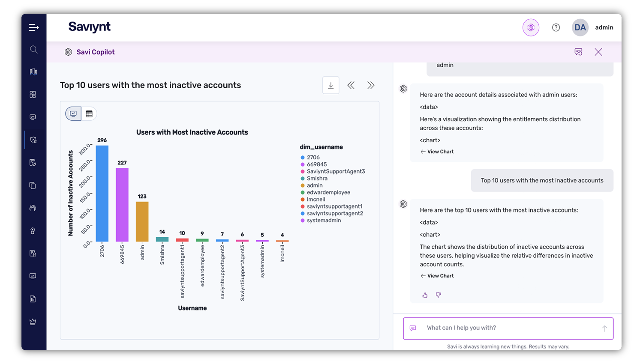Click View Chart under entitlements distribution message
Screen dimensions: 643x364
click(x=437, y=152)
